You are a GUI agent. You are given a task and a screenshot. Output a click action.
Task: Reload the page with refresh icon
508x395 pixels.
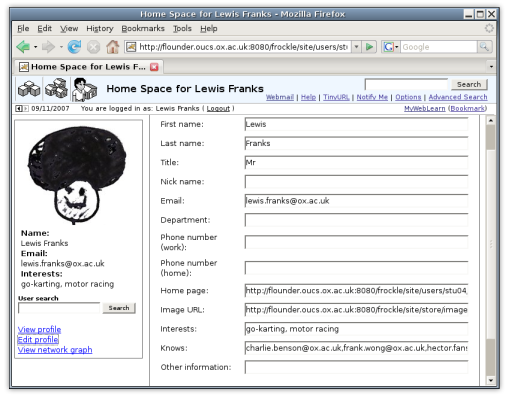pos(74,47)
